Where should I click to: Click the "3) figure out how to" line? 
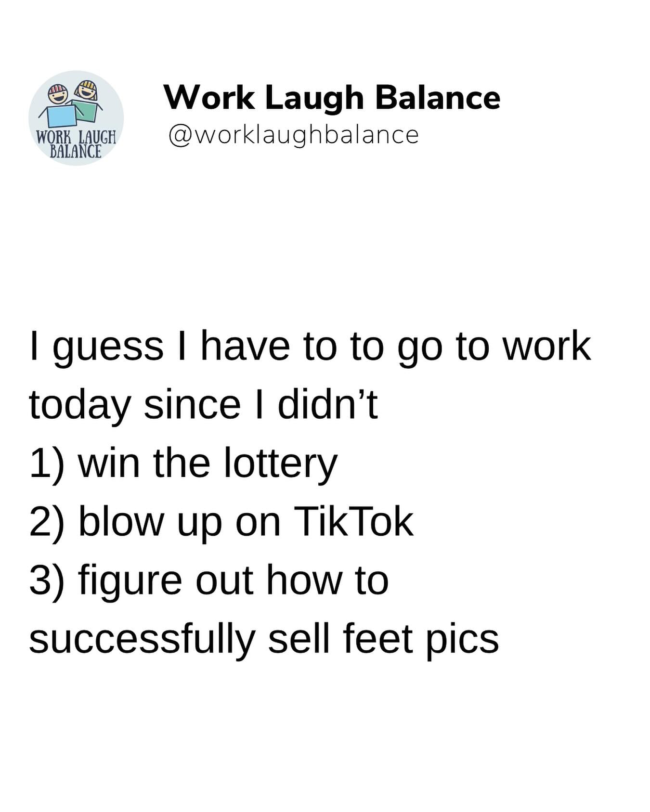coord(208,581)
